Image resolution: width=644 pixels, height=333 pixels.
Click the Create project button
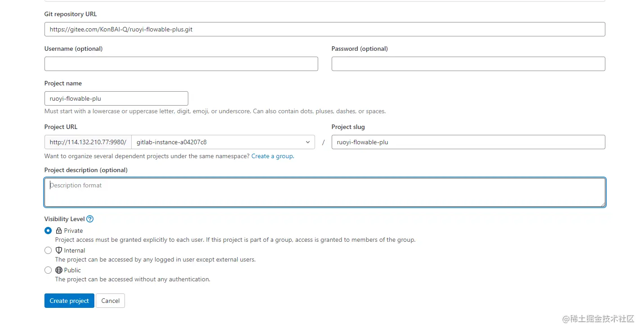[x=69, y=301]
